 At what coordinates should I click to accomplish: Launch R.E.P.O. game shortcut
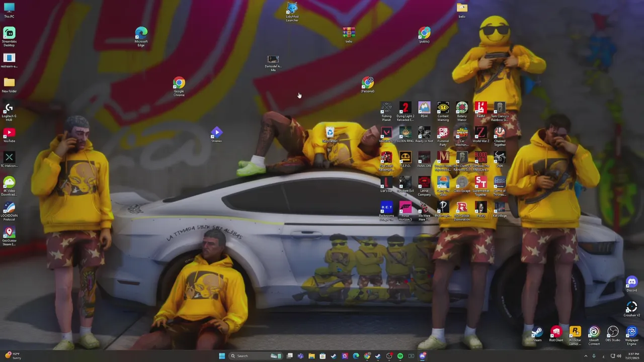[x=405, y=159]
